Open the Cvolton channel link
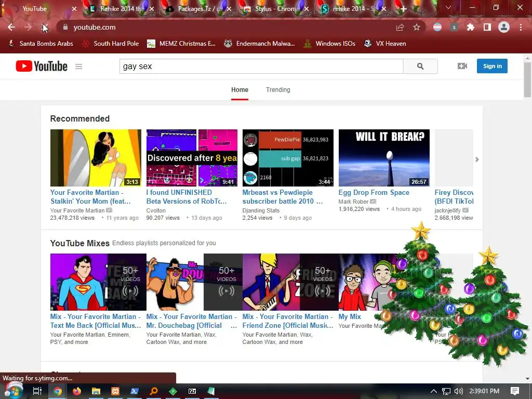 [x=156, y=210]
